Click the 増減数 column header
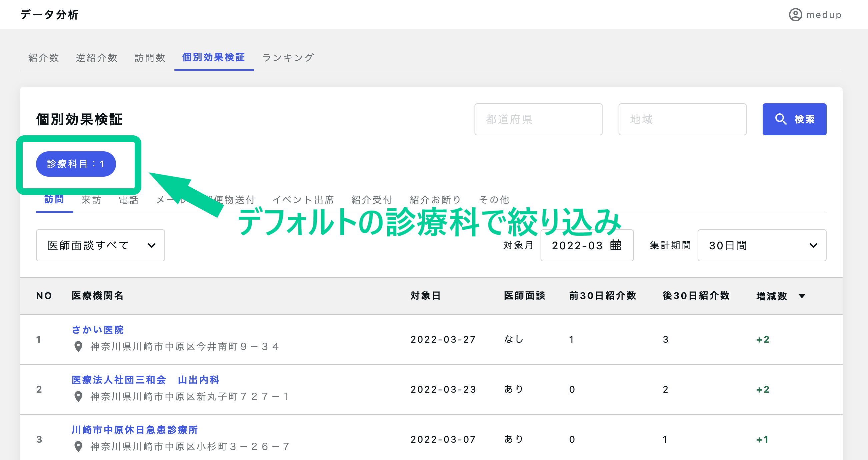This screenshot has width=868, height=460. click(771, 296)
